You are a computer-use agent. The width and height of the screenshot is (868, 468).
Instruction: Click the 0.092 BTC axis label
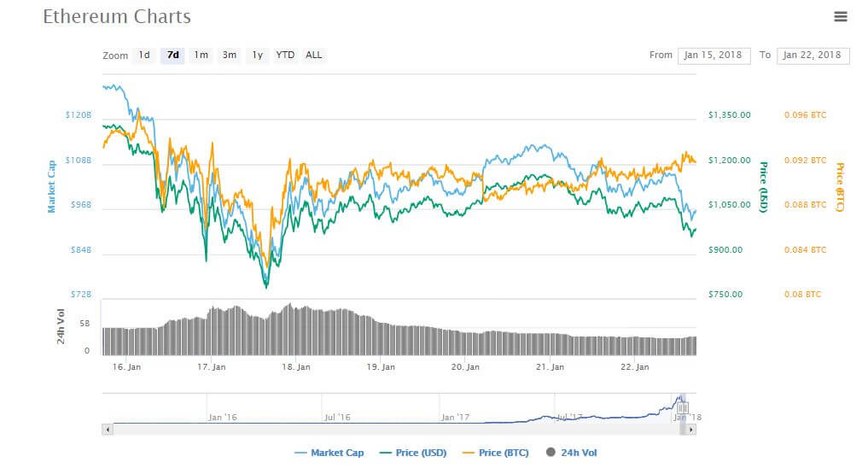(x=806, y=161)
